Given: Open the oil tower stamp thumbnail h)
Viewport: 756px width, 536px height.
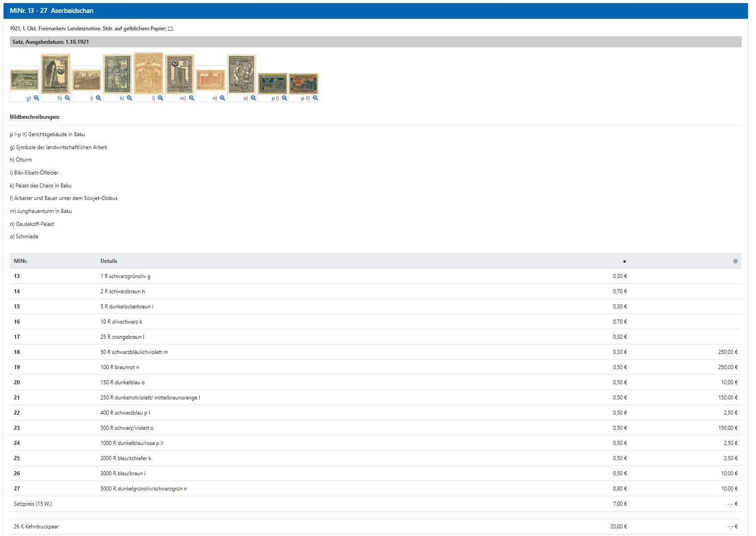Looking at the screenshot, I should (x=55, y=74).
